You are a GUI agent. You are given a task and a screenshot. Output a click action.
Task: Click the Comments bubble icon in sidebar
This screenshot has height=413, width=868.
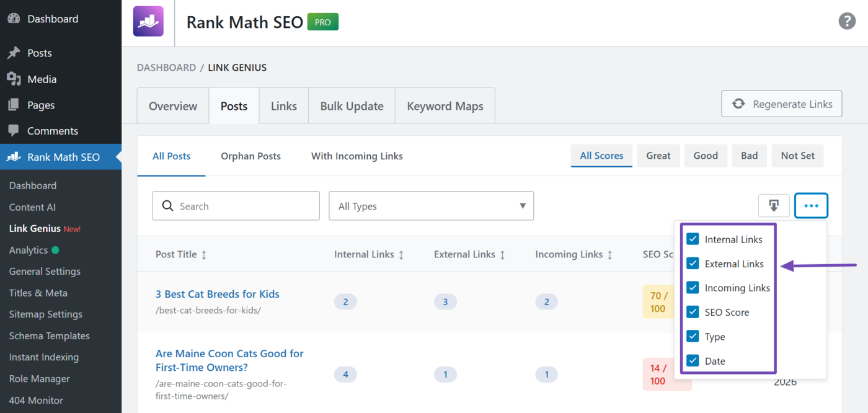(x=14, y=131)
